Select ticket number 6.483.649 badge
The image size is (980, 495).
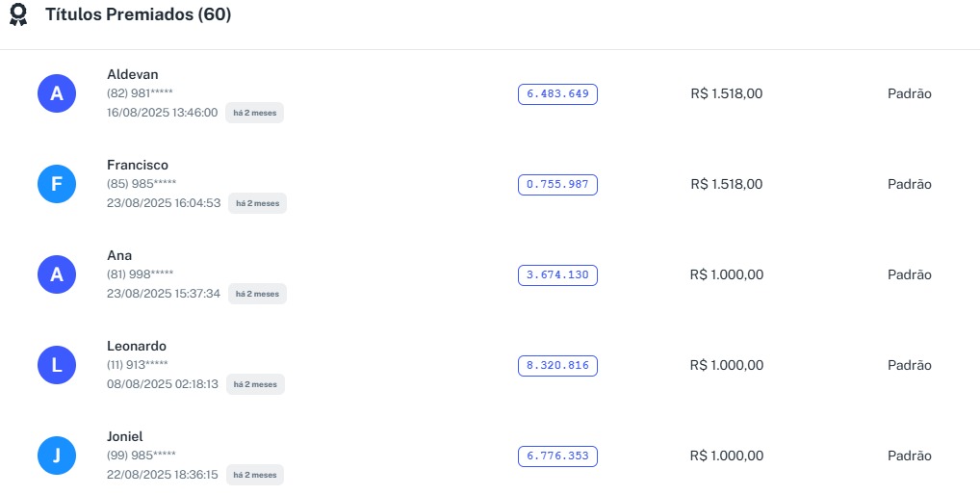(x=557, y=93)
